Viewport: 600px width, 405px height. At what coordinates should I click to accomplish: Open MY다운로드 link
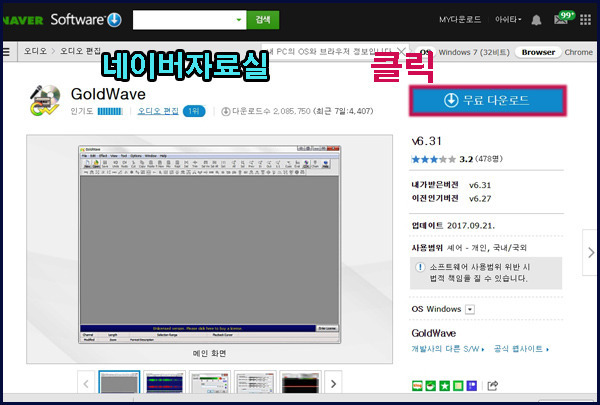[x=460, y=20]
